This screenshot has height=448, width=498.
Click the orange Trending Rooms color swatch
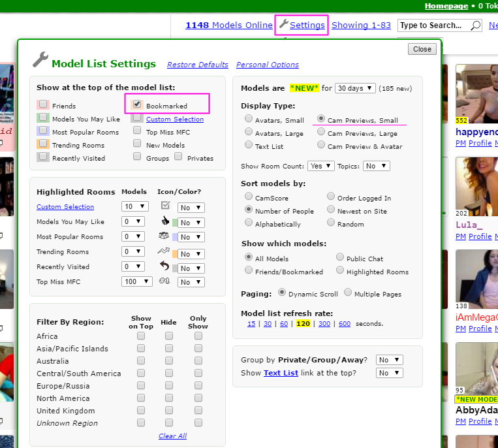[x=175, y=253]
